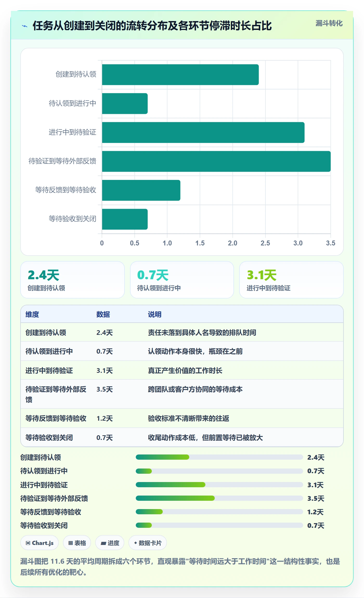
Task: Click the 3.5天 cell in the table
Action: click(105, 389)
